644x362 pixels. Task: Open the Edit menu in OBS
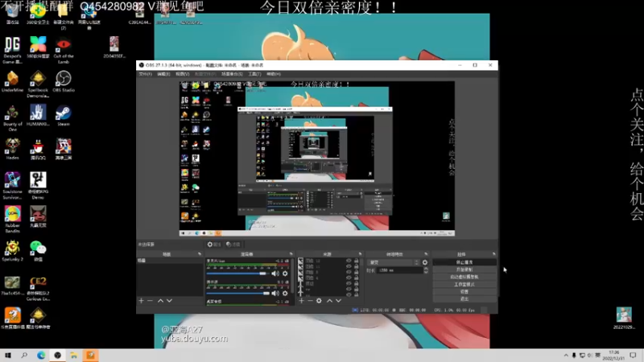coord(163,74)
